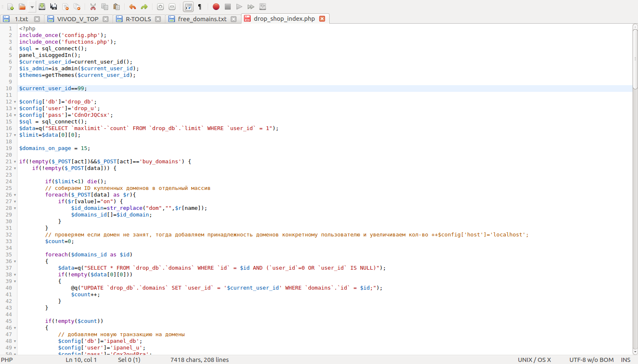Place cursor in 'panel_isLoggedIn();' line

50,55
